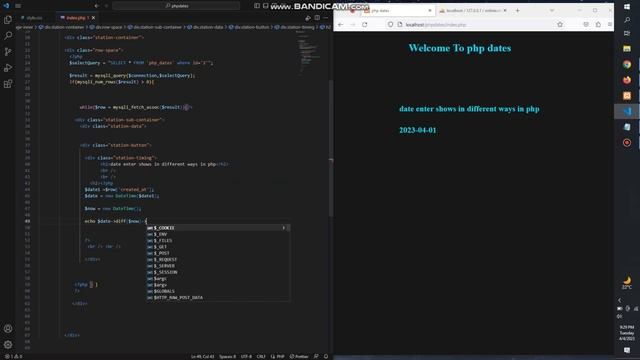Choose $_FILES suggestion

pyautogui.click(x=218, y=240)
